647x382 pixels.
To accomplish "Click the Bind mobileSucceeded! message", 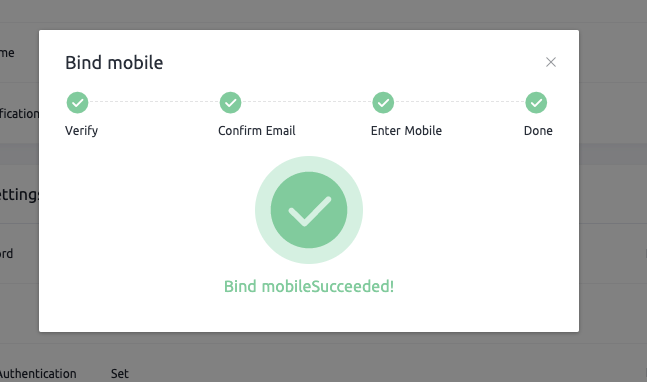I will tap(309, 286).
